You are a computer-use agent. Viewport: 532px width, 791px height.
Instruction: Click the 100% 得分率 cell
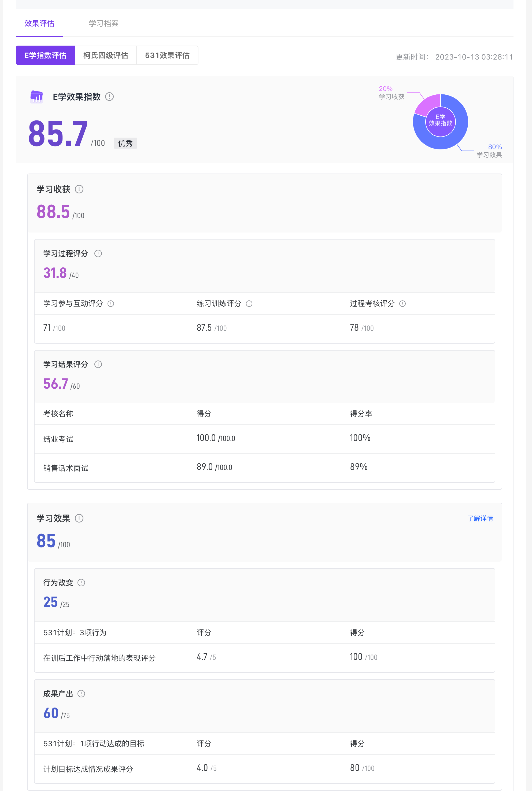360,438
